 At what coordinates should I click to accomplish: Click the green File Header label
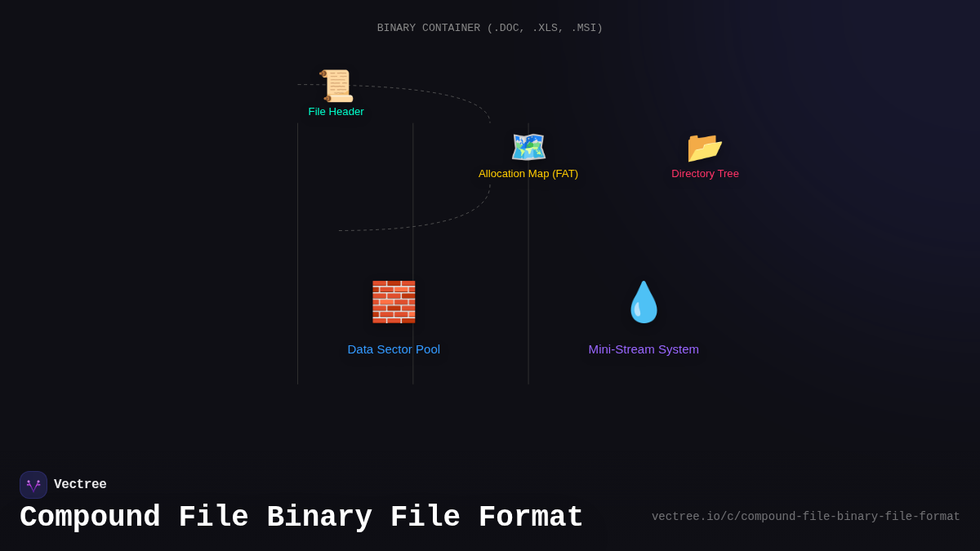(x=336, y=112)
